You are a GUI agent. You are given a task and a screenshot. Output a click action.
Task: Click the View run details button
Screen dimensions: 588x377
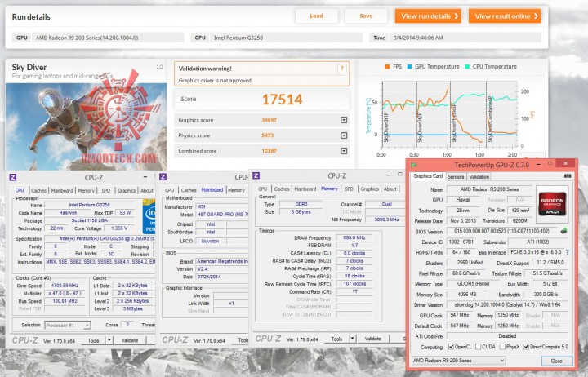(x=428, y=16)
